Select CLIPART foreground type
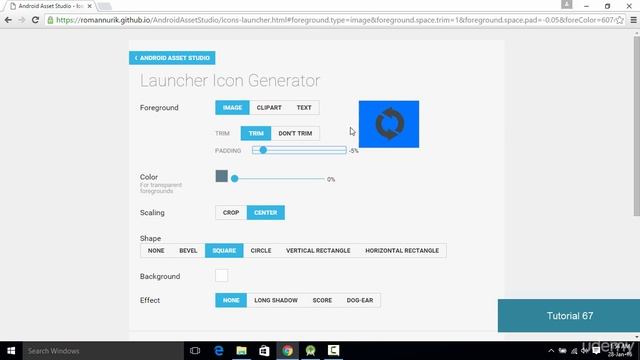 click(269, 108)
